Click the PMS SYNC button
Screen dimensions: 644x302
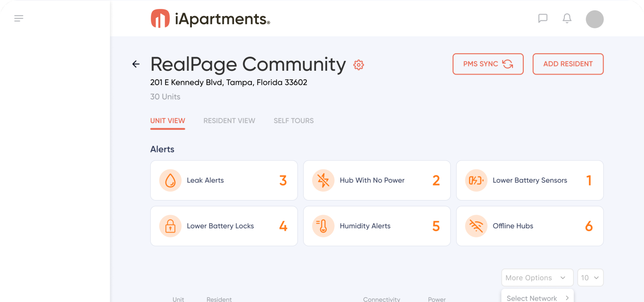[488, 64]
